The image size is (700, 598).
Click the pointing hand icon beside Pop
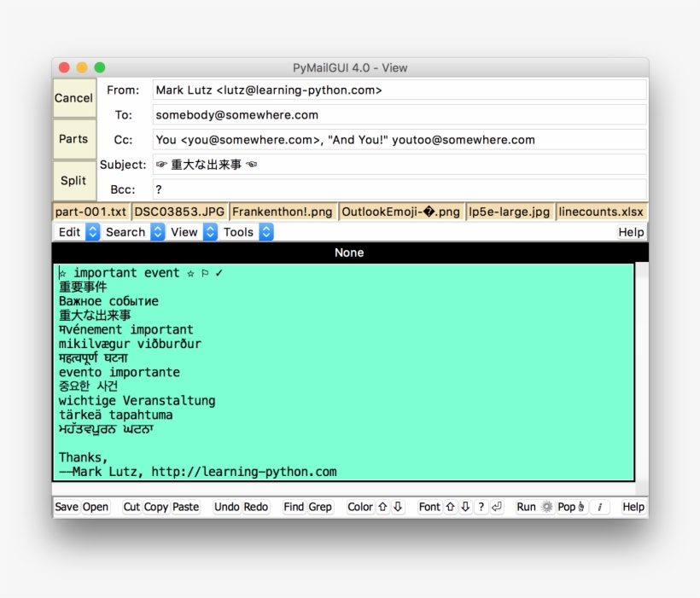[x=581, y=507]
